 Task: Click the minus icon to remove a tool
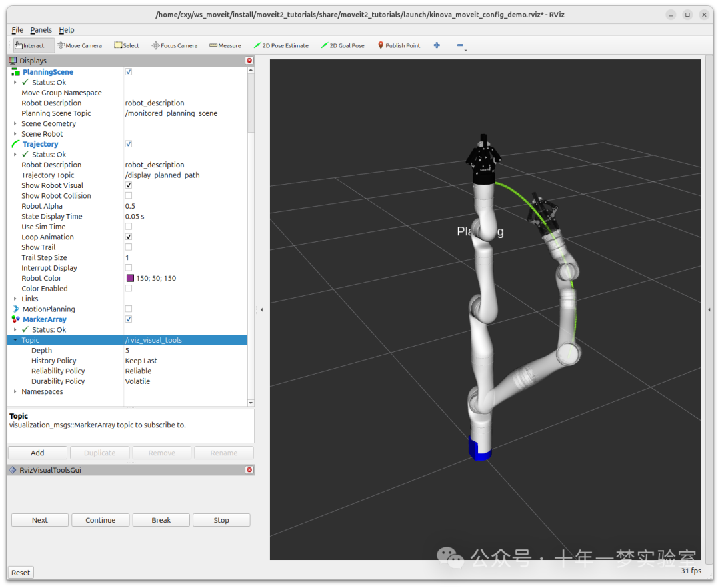coord(460,45)
